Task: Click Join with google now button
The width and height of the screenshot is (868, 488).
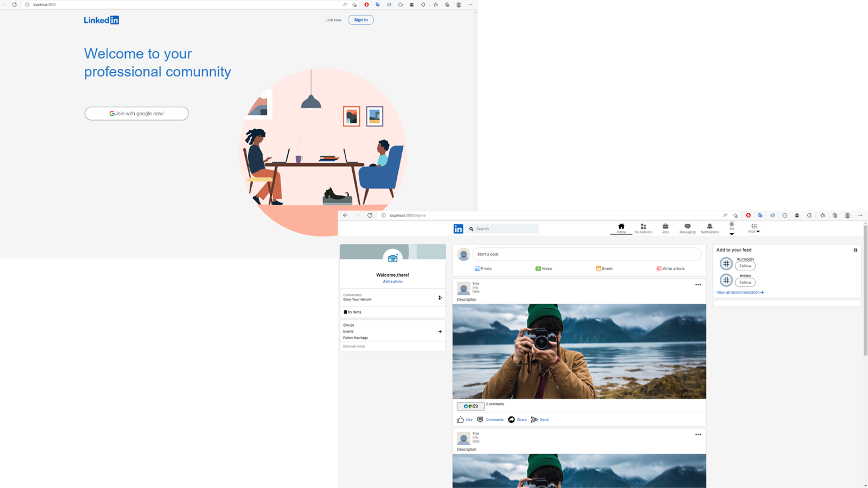Action: click(137, 113)
